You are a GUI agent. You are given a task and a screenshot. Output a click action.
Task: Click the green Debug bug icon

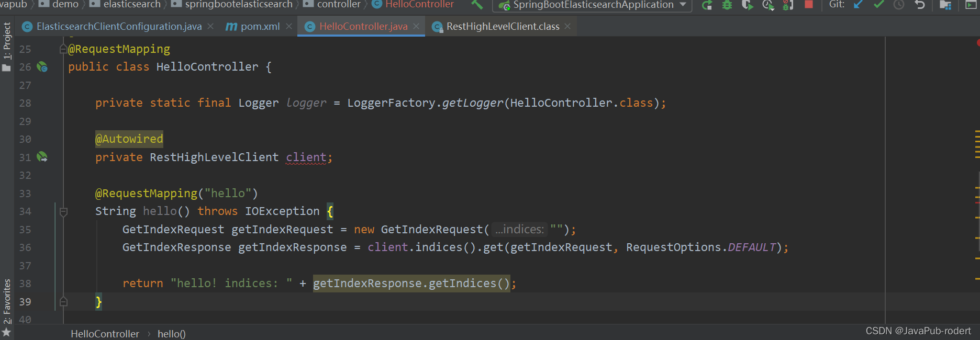point(727,5)
